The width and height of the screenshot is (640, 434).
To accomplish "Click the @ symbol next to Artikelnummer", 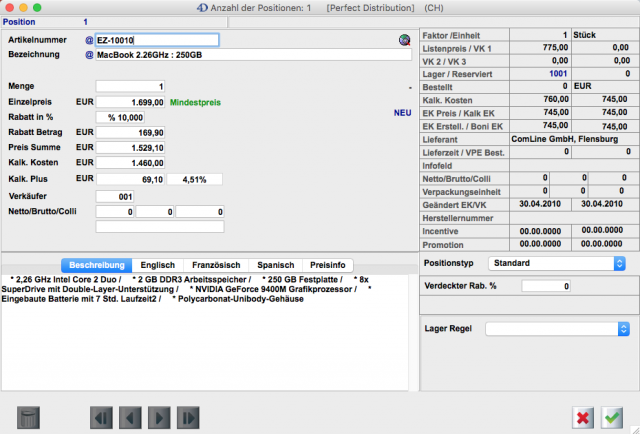I will click(x=89, y=40).
